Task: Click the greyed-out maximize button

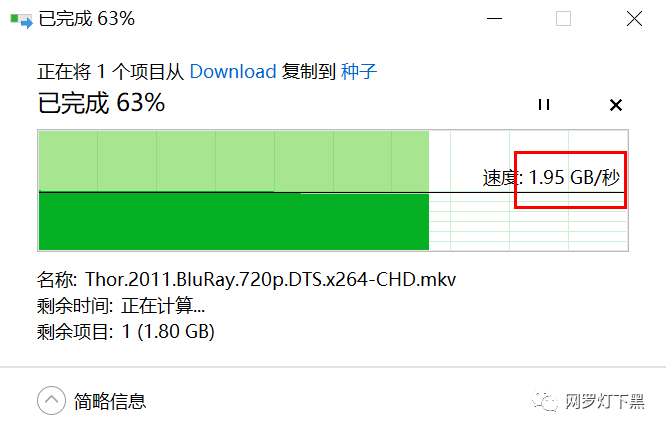Action: click(563, 19)
